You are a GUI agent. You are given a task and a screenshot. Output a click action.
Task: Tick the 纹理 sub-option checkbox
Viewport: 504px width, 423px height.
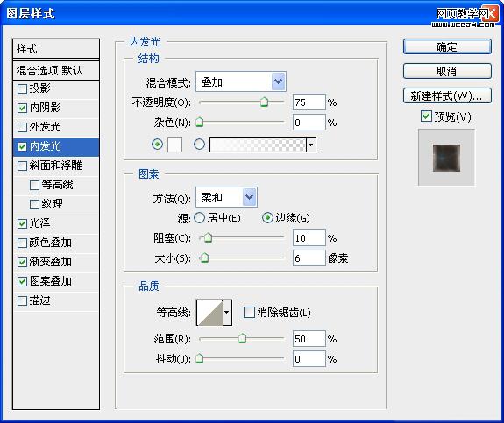point(34,204)
